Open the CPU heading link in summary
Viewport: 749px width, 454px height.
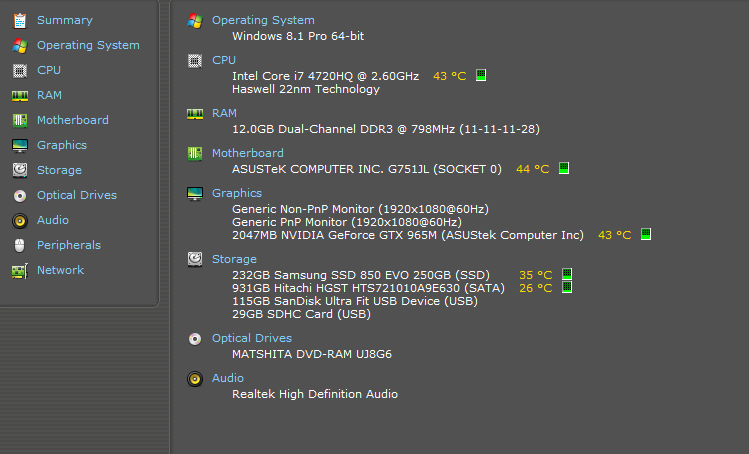pos(224,60)
